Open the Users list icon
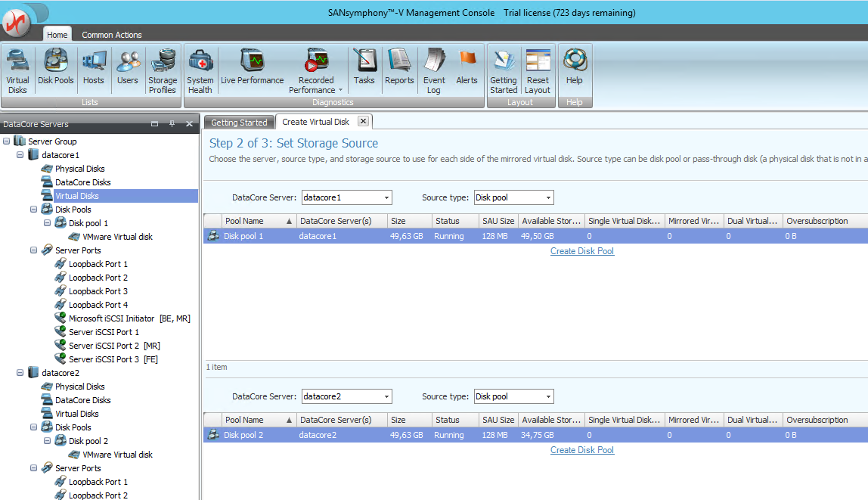 point(127,67)
